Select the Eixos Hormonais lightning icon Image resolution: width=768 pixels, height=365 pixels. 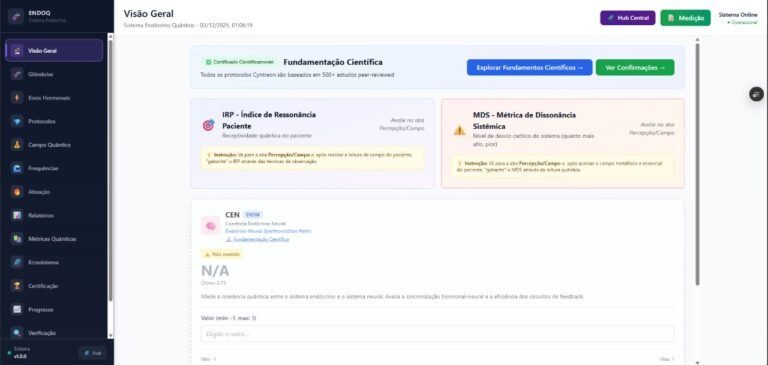click(17, 97)
